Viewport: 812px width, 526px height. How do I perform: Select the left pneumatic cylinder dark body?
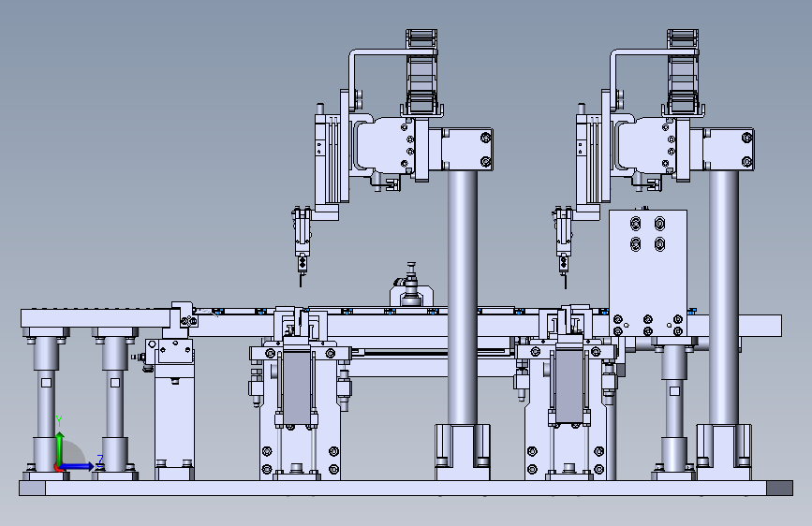tap(297, 387)
